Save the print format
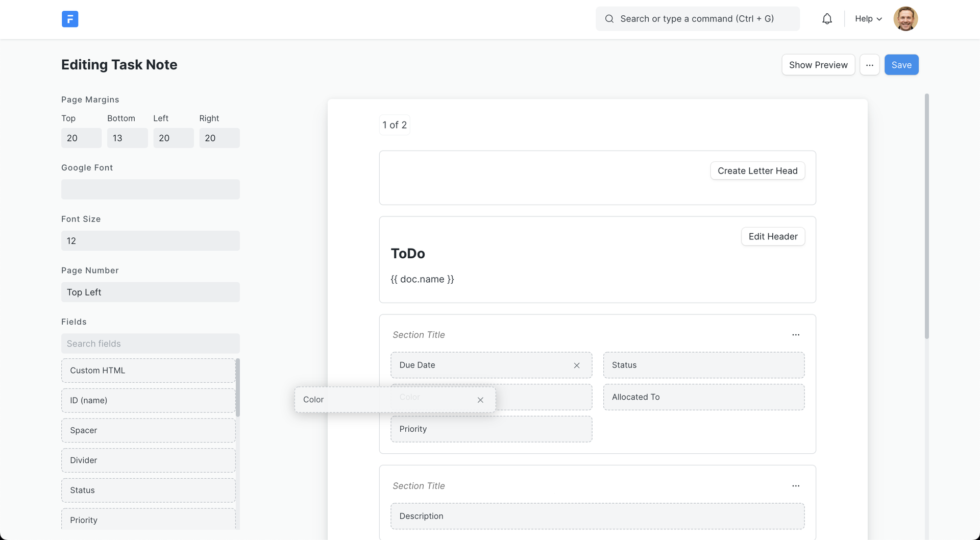The height and width of the screenshot is (540, 980). tap(901, 65)
